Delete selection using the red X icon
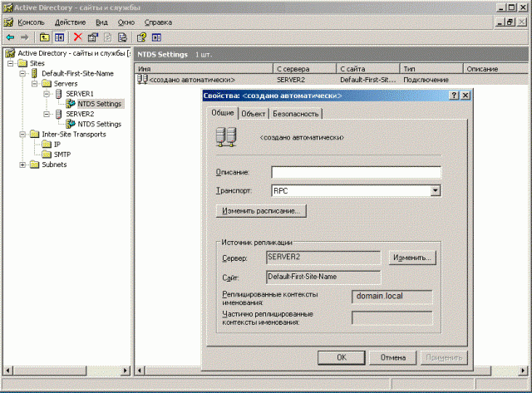The width and height of the screenshot is (532, 393). point(78,37)
